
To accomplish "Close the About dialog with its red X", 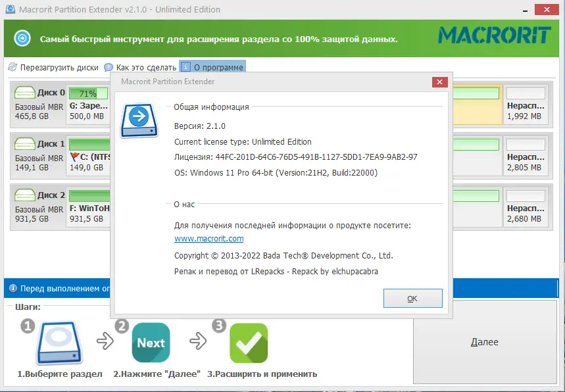I will (x=439, y=82).
